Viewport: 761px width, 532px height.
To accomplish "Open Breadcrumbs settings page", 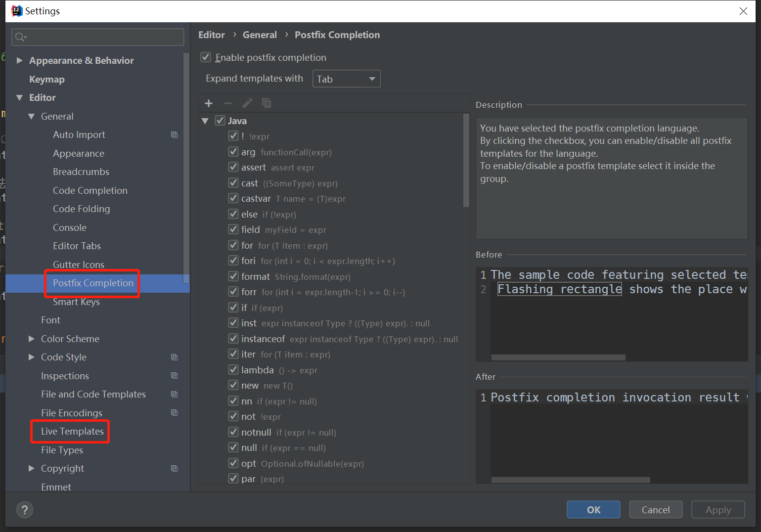I will 81,172.
